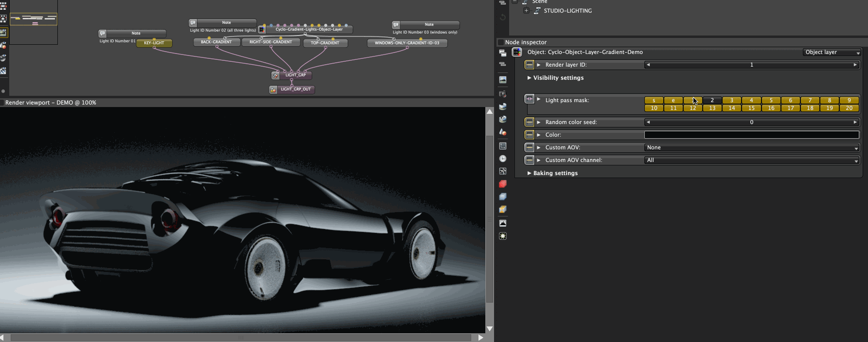Click the kernel settings icon below the clock
The width and height of the screenshot is (868, 342).
click(x=503, y=171)
